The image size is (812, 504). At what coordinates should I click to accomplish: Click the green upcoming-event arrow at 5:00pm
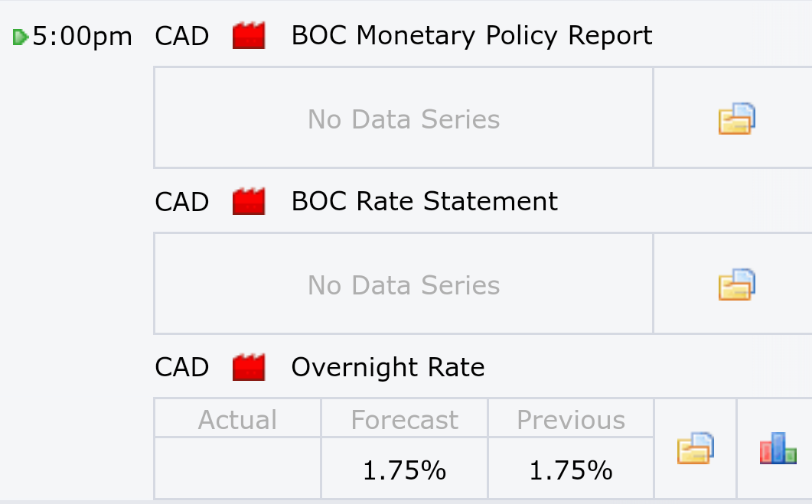coord(20,37)
